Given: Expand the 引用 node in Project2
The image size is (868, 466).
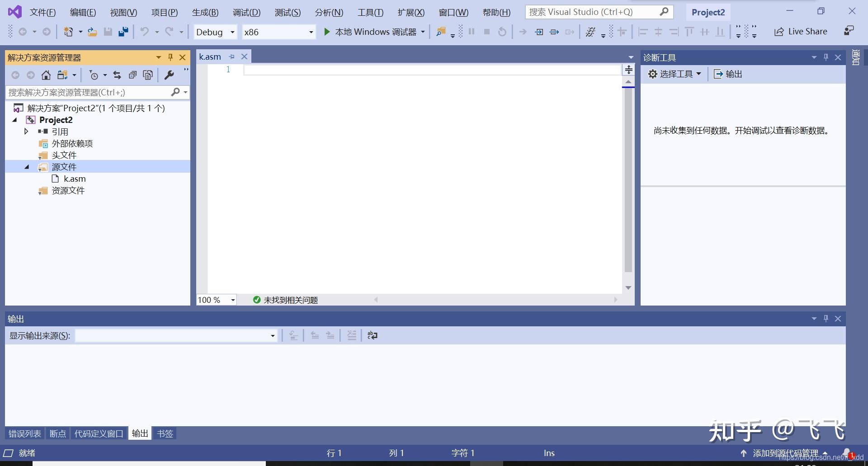Looking at the screenshot, I should pos(26,132).
